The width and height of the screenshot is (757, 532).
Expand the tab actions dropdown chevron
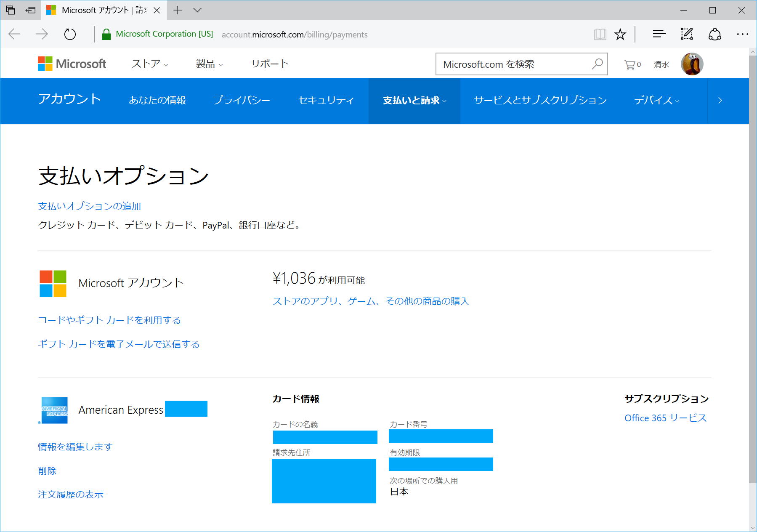[197, 10]
